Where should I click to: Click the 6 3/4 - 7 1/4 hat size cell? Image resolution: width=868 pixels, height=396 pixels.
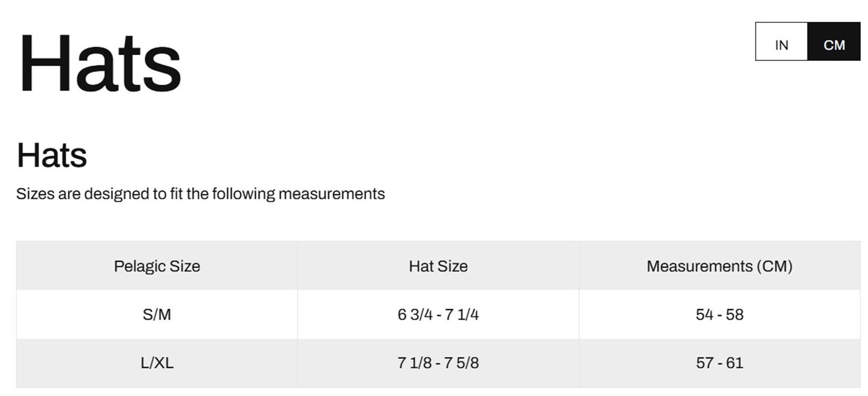438,314
